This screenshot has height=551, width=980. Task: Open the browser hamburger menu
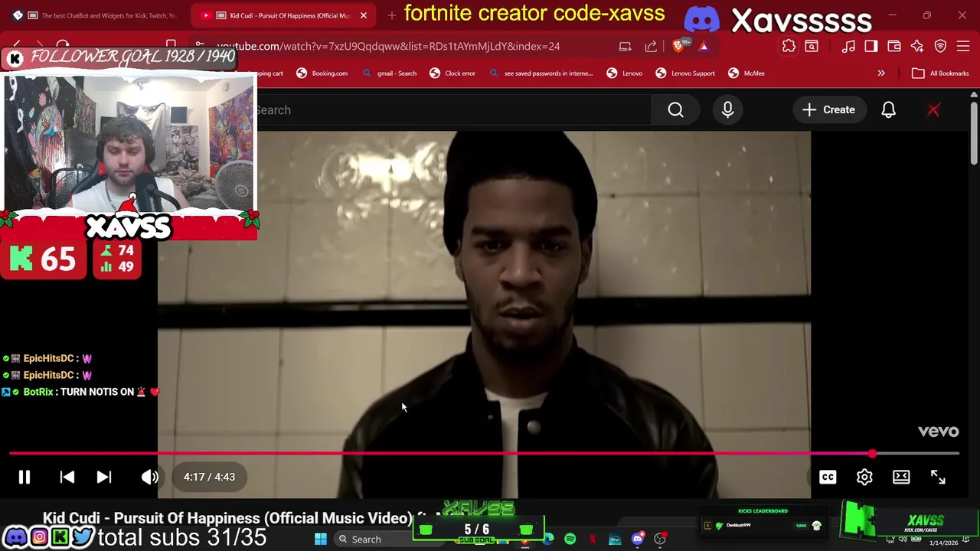964,47
